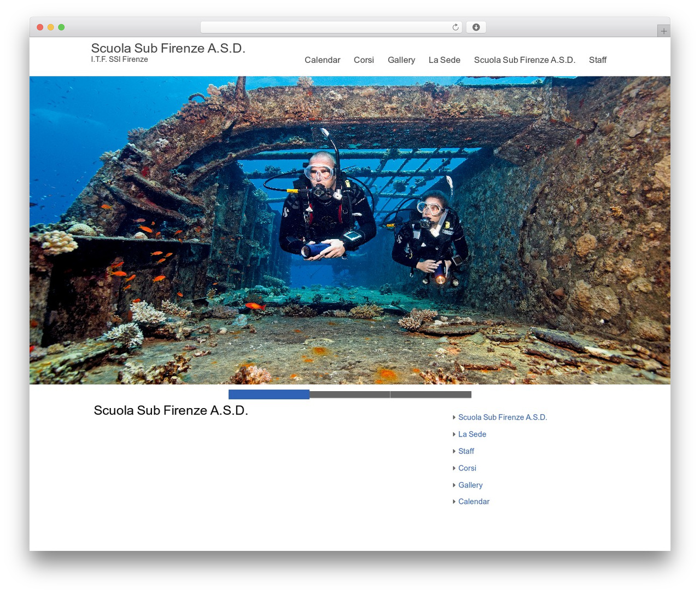Viewport: 700px width, 593px height.
Task: Open the Calendar menu item in header
Action: (322, 60)
